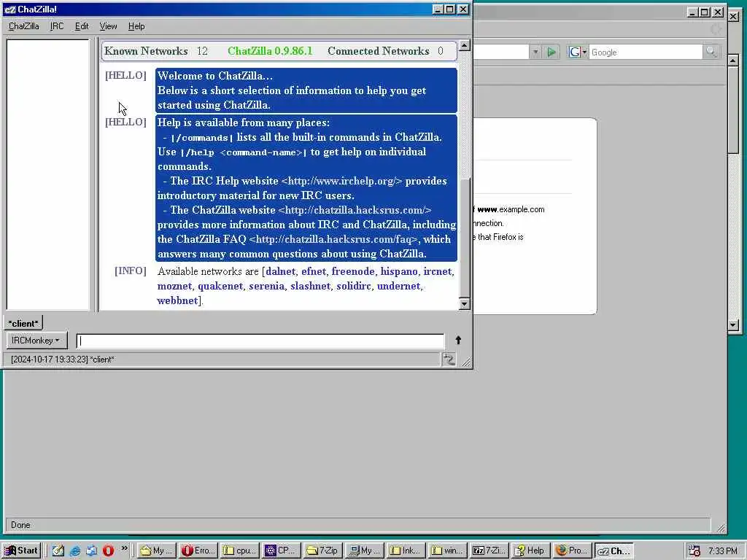747x560 pixels.
Task: Open the View menu in ChatZilla
Action: [x=108, y=26]
